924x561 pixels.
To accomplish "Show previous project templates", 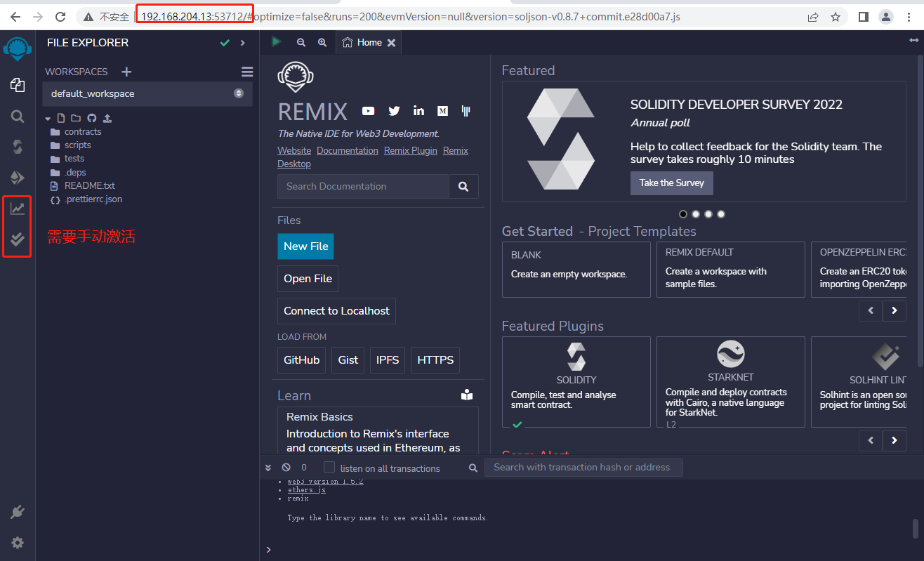I will click(x=871, y=310).
